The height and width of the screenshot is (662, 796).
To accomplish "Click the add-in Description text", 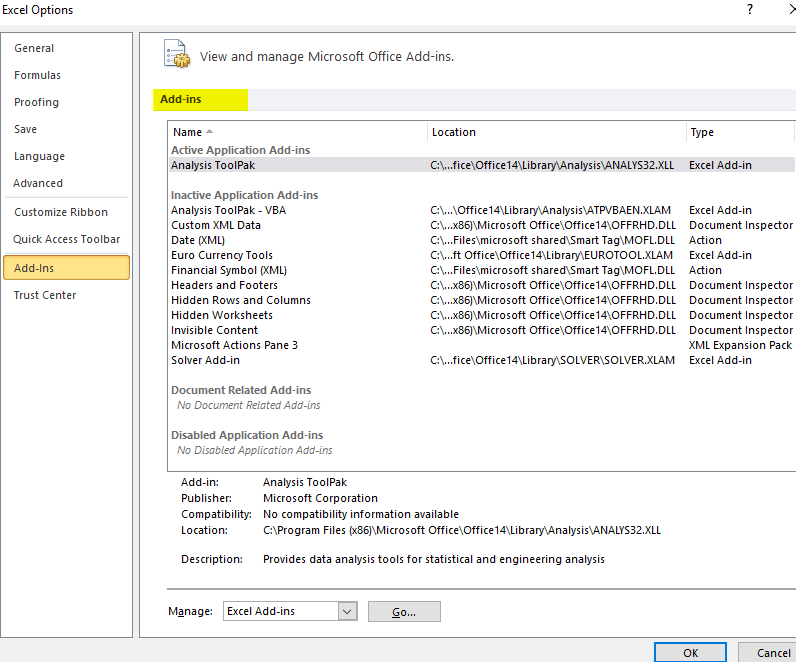I will 434,559.
